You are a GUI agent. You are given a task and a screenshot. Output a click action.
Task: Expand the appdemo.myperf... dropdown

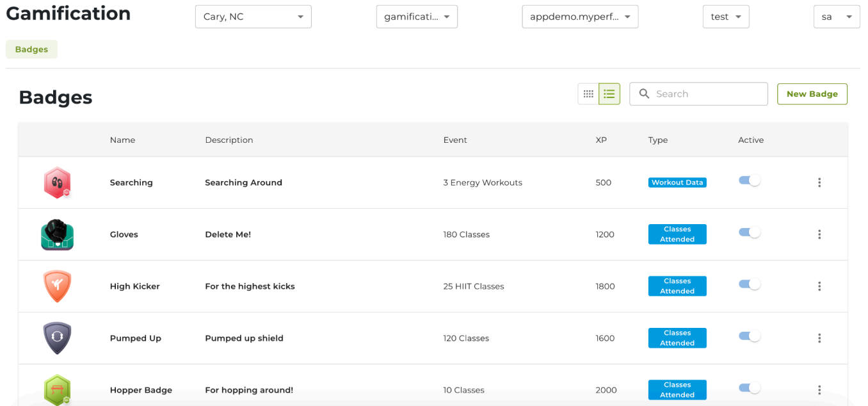coord(580,17)
